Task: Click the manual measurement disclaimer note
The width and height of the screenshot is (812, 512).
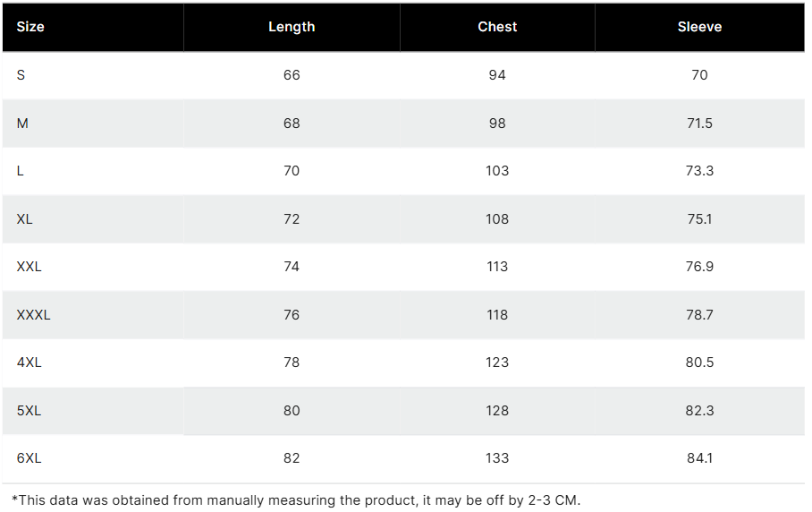Action: 295,500
